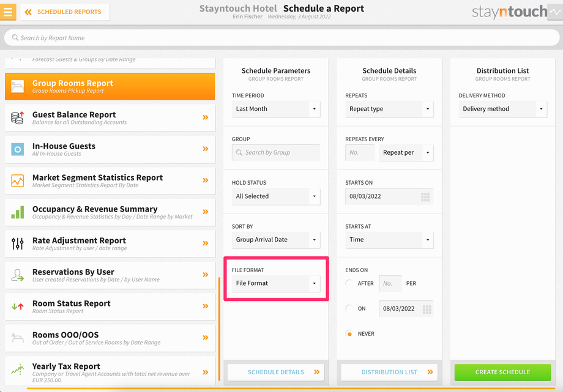Screen dimensions: 563x392
Task: Click the activity pulse icon at top right
Action: tap(555, 12)
